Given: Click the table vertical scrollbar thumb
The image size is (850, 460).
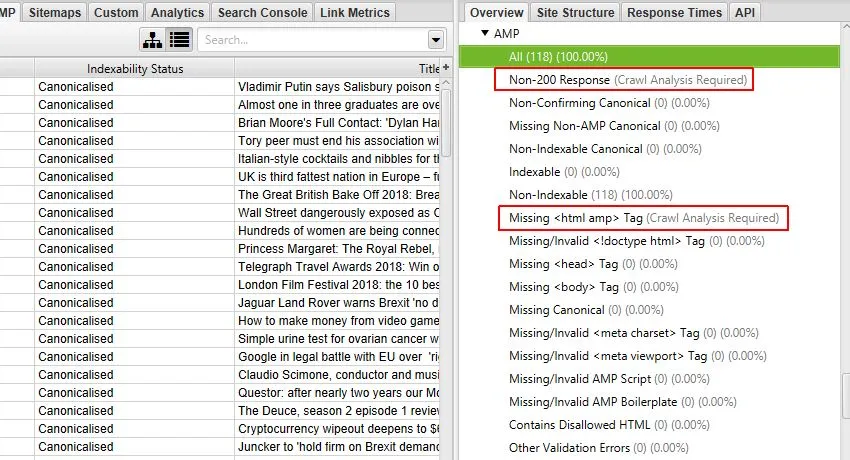Looking at the screenshot, I should click(446, 122).
